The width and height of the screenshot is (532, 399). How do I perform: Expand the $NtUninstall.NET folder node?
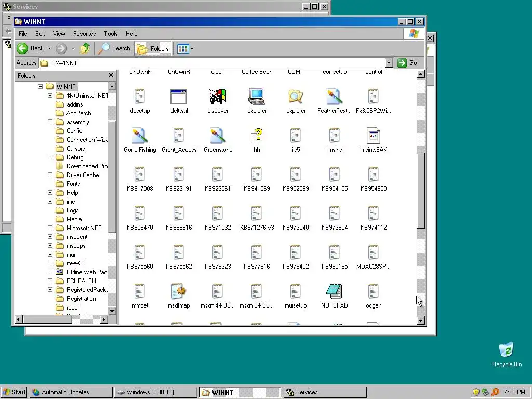[50, 96]
